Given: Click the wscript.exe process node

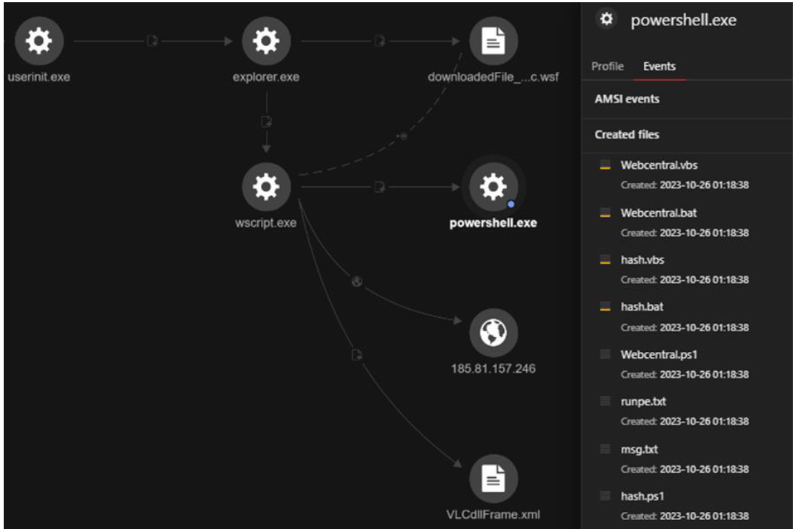Looking at the screenshot, I should click(266, 187).
